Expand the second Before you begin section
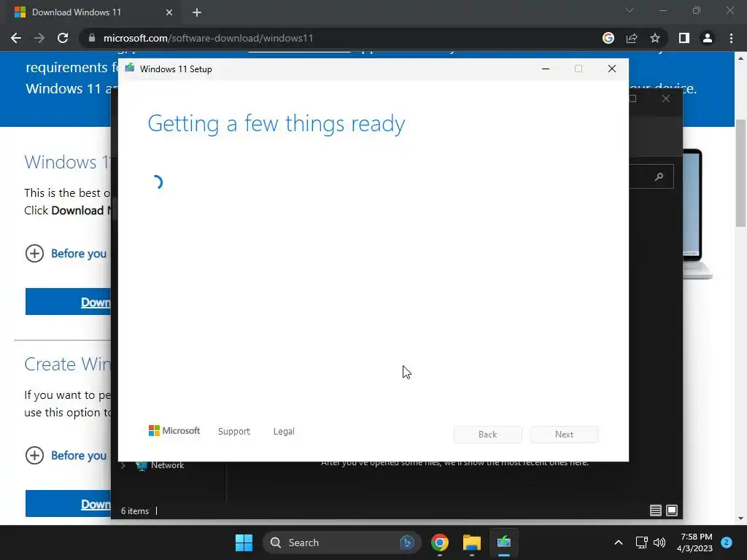The width and height of the screenshot is (747, 560). pos(34,455)
